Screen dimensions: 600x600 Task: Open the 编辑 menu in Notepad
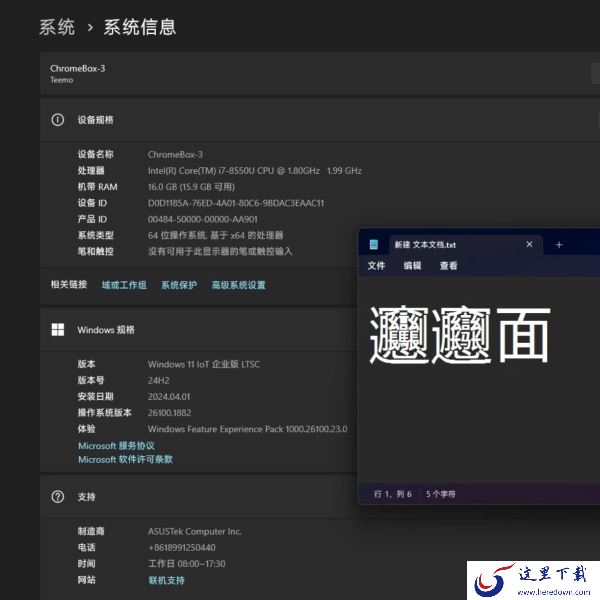[x=412, y=265]
